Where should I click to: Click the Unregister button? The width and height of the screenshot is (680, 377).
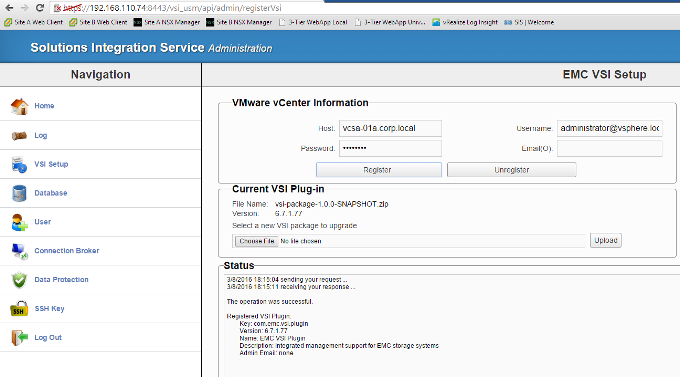[x=512, y=170]
